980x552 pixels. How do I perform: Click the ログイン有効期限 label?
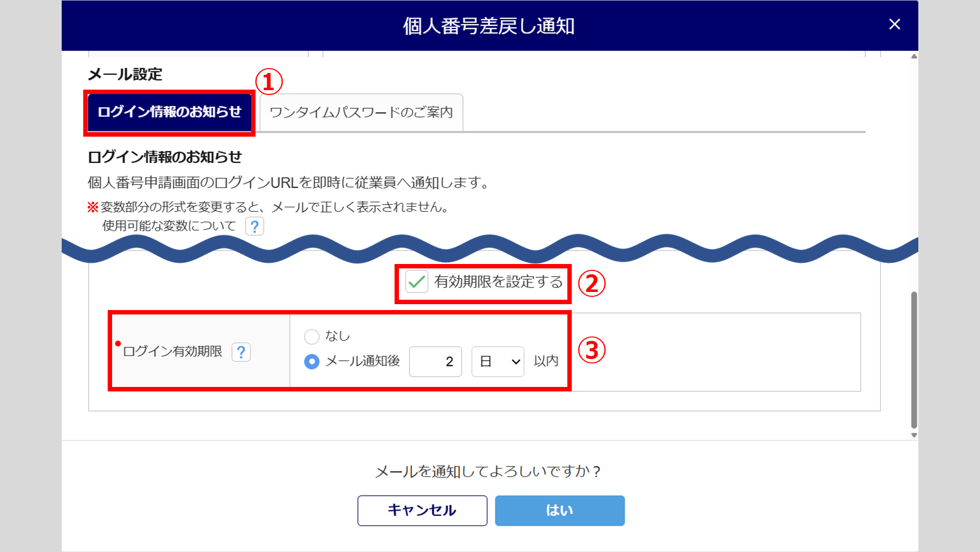point(172,352)
